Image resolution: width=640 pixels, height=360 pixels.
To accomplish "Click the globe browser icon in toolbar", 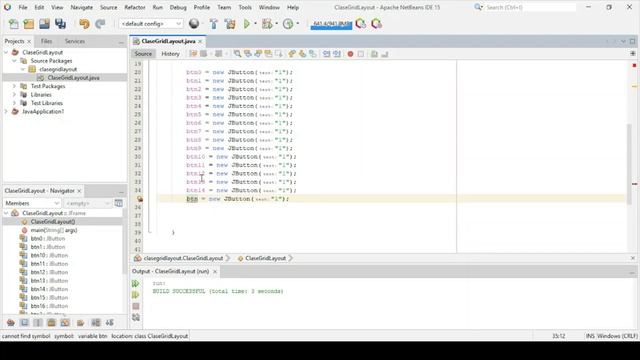I will click(194, 24).
